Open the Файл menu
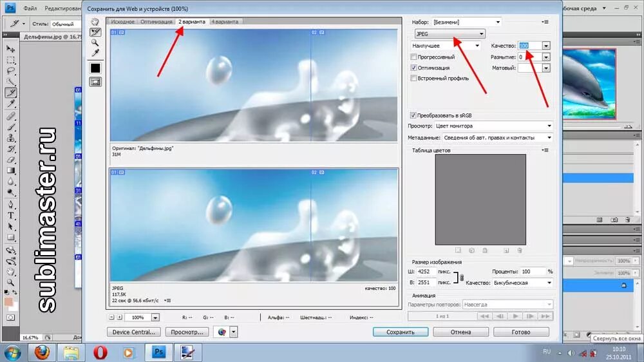 30,8
